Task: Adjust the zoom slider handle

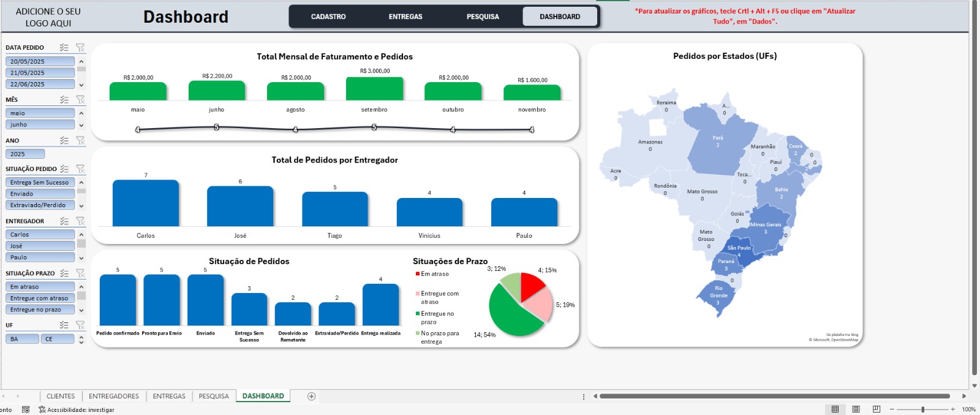Action: click(923, 409)
